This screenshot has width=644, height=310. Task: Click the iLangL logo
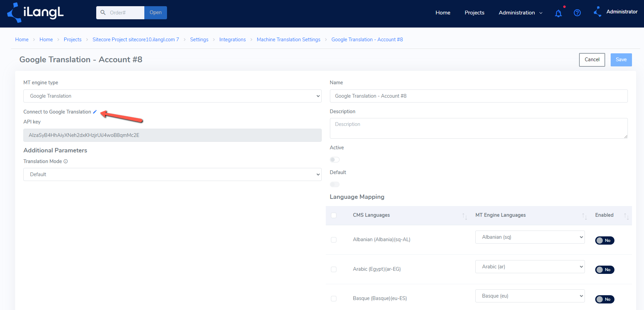[35, 13]
